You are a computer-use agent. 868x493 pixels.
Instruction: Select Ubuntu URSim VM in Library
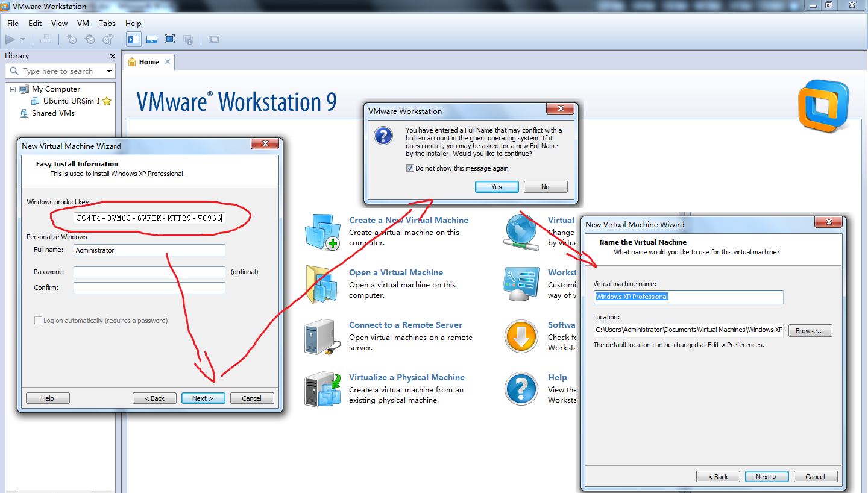(71, 101)
